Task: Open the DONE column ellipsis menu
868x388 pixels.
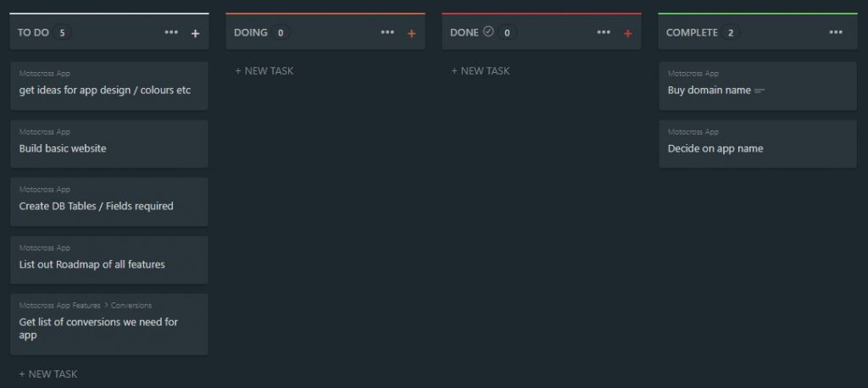Action: [x=604, y=32]
